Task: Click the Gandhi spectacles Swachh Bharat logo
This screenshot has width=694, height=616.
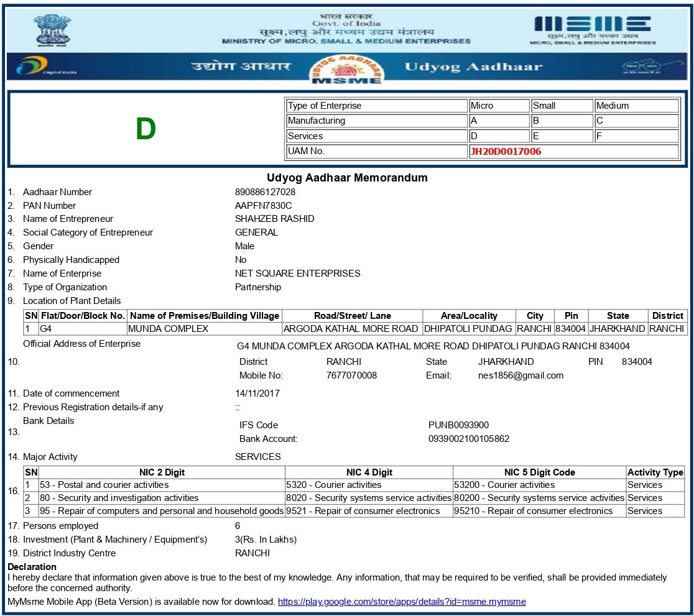Action: tap(653, 67)
